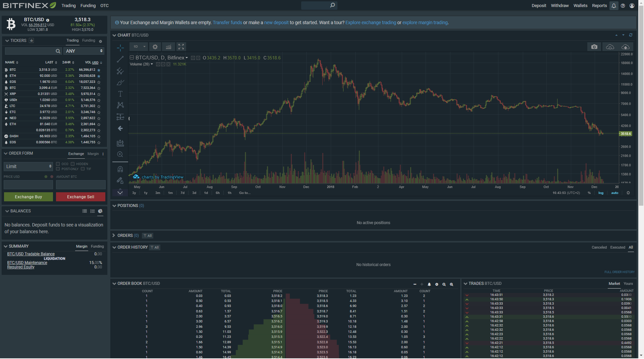Select the brush drawing tool
This screenshot has width=644, height=359.
(x=120, y=83)
